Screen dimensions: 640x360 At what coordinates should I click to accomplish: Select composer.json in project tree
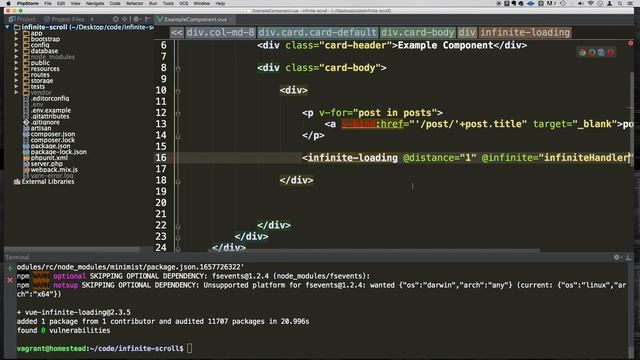coord(53,134)
